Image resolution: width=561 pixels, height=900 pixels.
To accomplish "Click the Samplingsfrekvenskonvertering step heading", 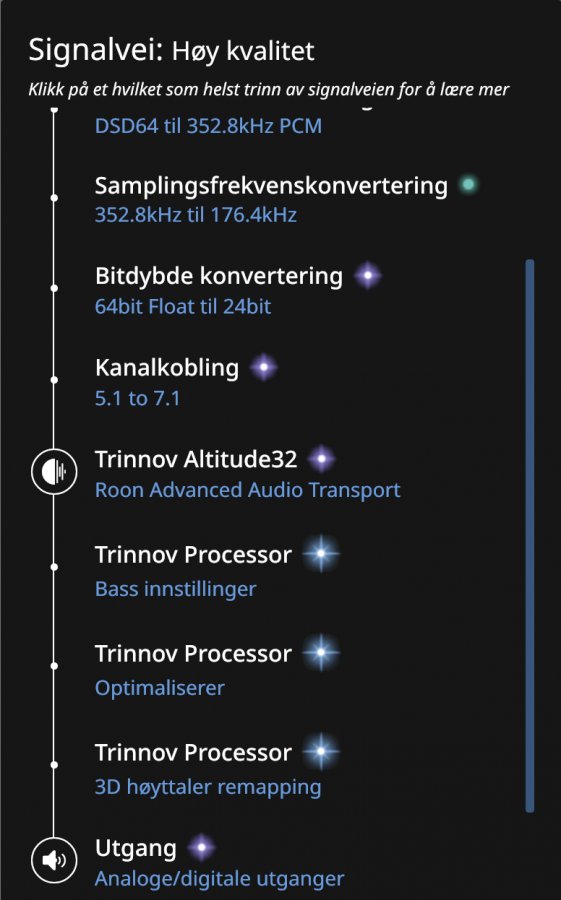I will coord(271,186).
